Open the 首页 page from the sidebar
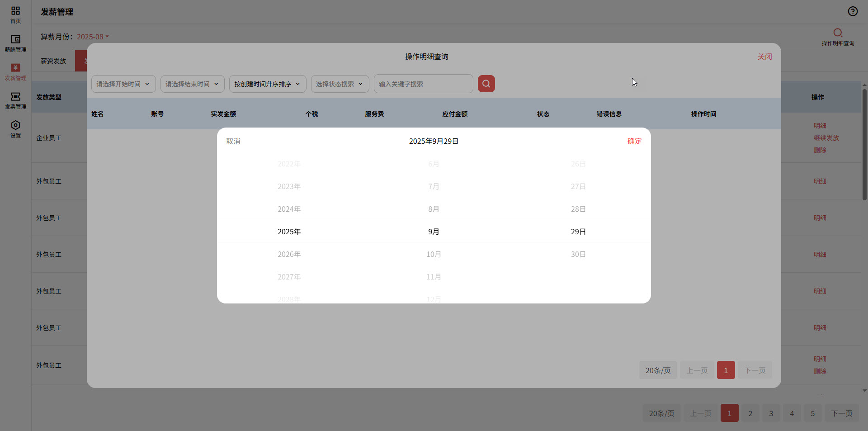 (15, 14)
